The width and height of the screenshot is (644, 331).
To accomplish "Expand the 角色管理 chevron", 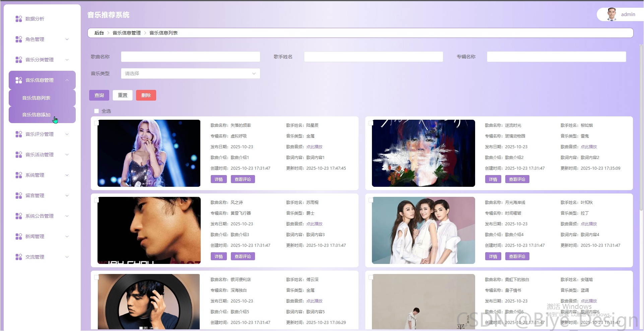I will click(x=67, y=39).
